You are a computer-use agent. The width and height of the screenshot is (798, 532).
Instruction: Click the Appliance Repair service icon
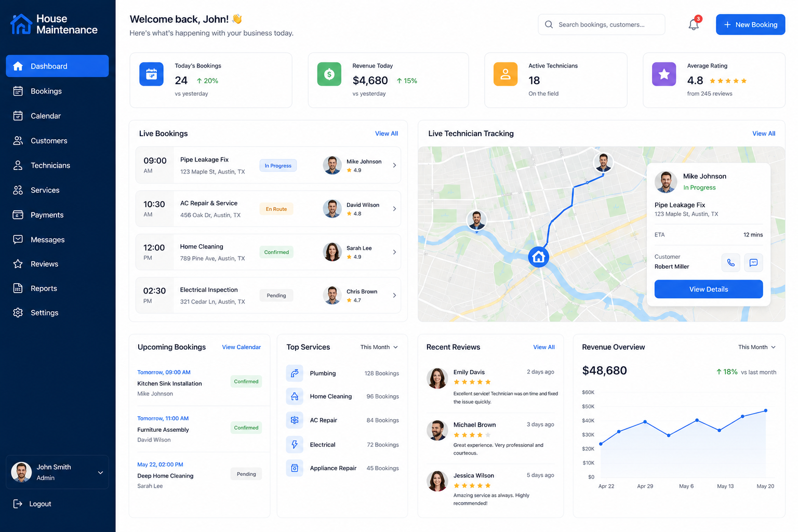(x=295, y=468)
